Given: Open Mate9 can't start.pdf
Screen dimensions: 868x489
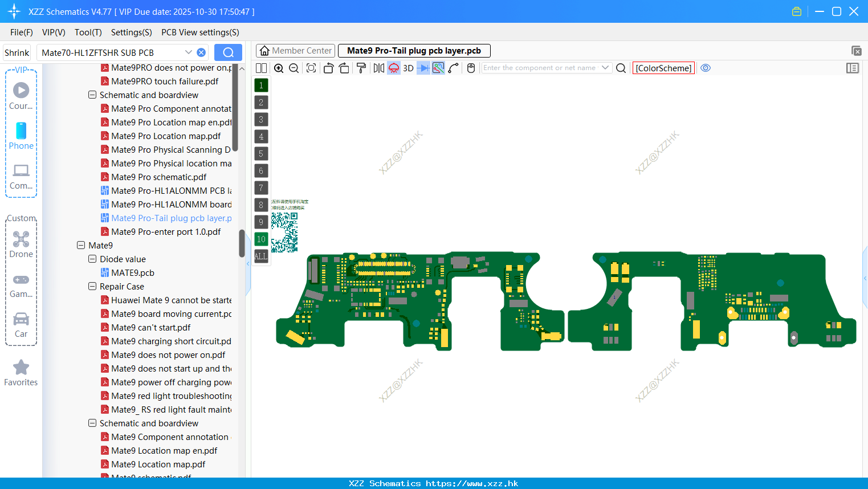Looking at the screenshot, I should click(151, 328).
